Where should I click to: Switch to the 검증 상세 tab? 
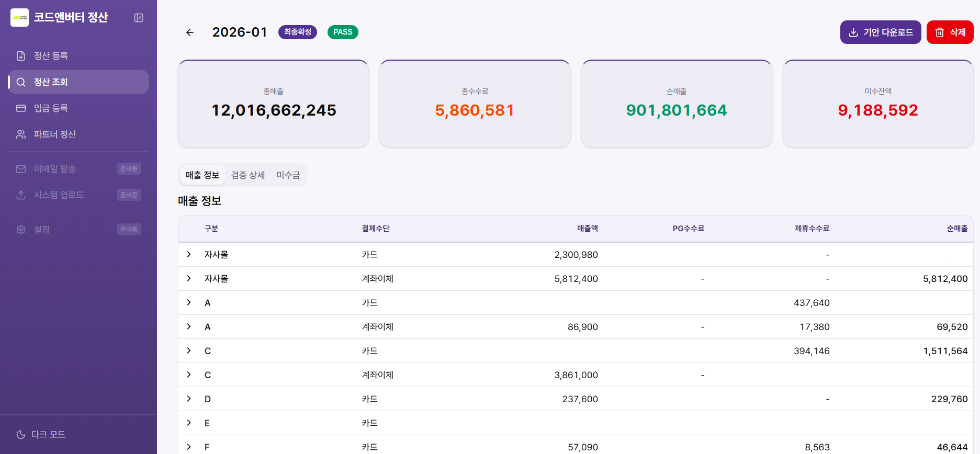[248, 175]
